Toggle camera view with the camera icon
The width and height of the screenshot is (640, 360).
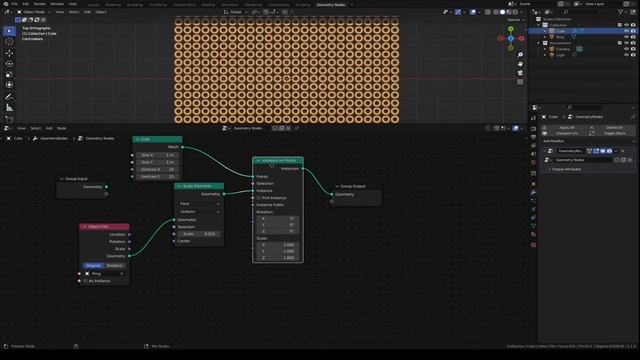(x=520, y=73)
